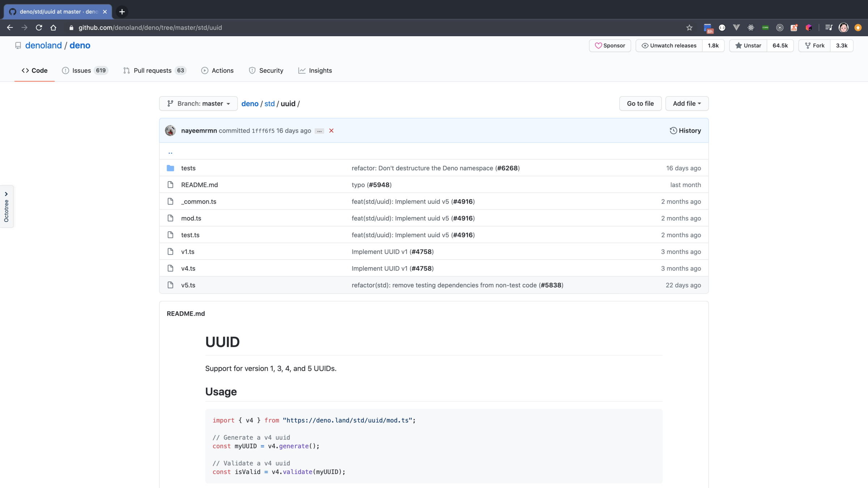The image size is (868, 488).
Task: Open the browser profile avatar
Action: [x=843, y=27]
